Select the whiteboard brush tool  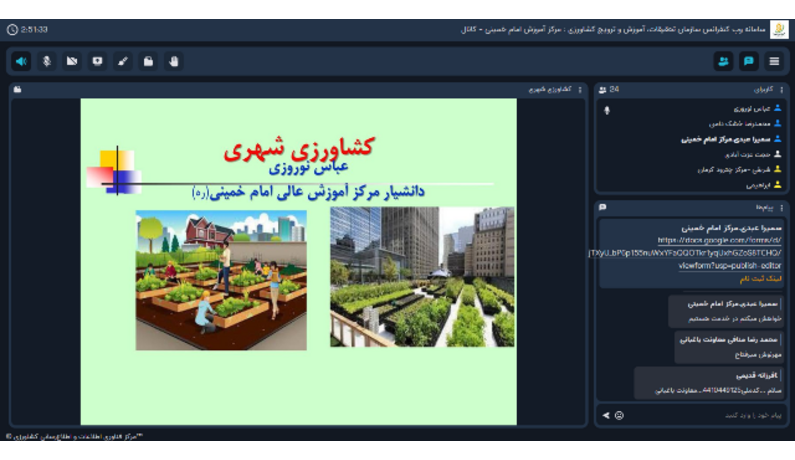click(123, 61)
